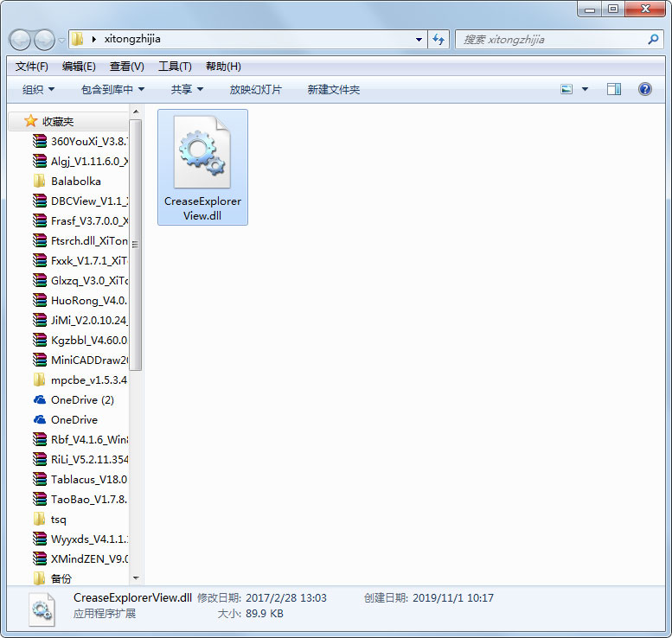Click the change view icon
The image size is (672, 638).
(567, 89)
